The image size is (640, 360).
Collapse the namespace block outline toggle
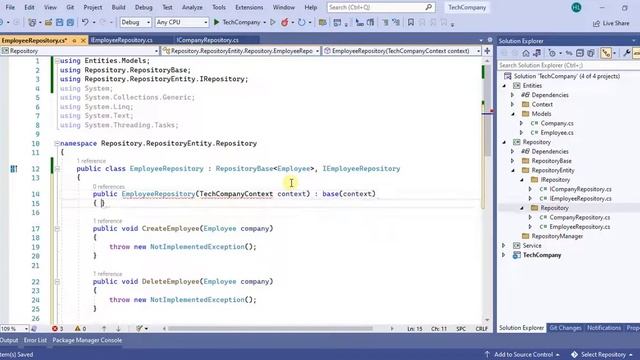pos(57,144)
